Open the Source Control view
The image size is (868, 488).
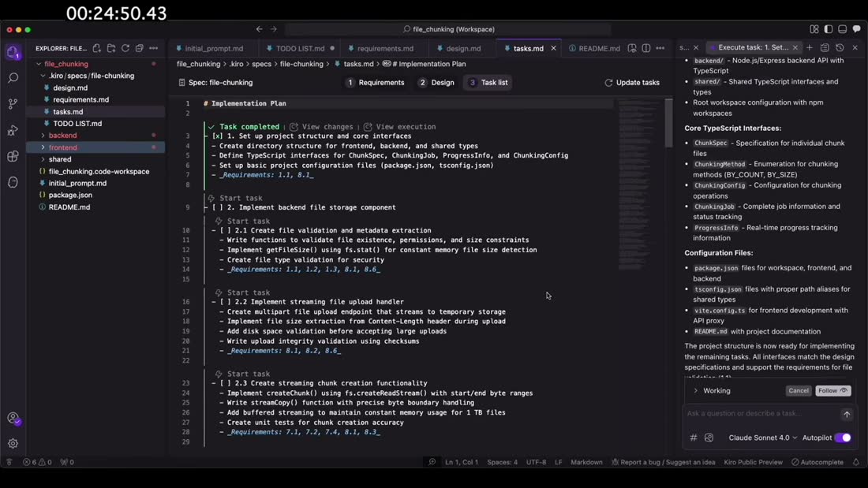click(13, 104)
